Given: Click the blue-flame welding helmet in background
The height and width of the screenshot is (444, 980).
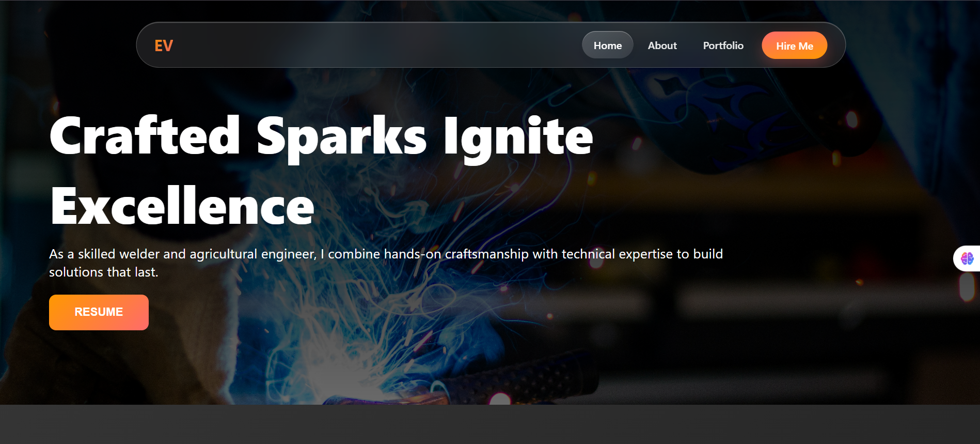Looking at the screenshot, I should 723,114.
